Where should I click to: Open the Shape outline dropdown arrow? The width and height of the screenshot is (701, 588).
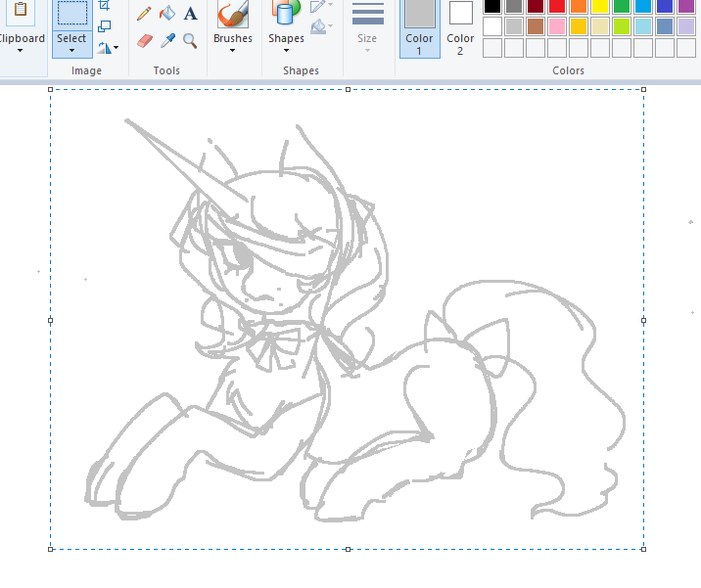coord(330,5)
